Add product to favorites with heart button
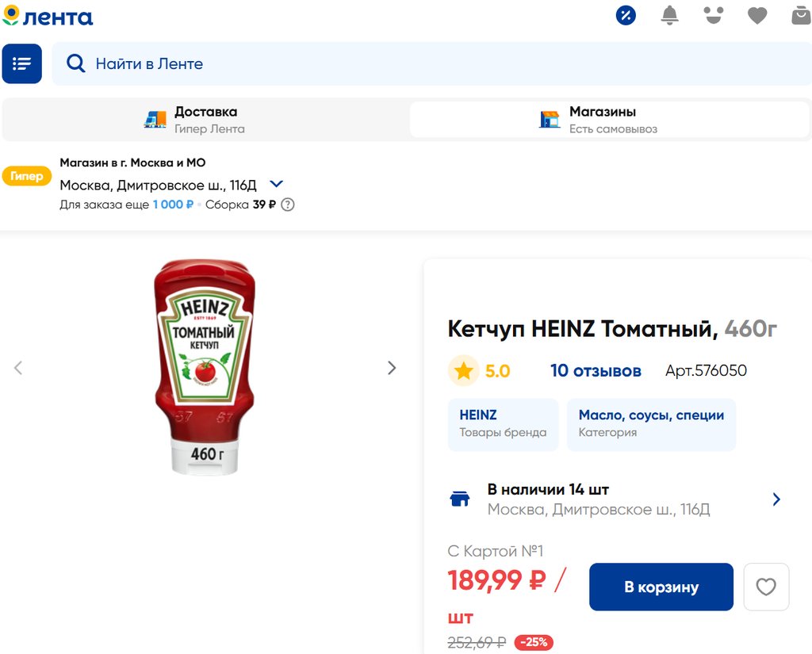The height and width of the screenshot is (654, 812). 766,587
